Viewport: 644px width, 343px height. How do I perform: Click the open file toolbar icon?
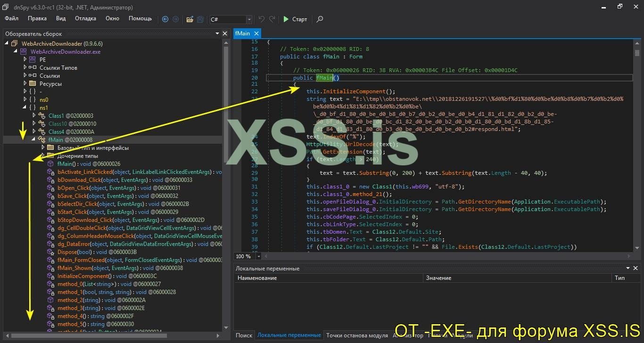coord(190,19)
